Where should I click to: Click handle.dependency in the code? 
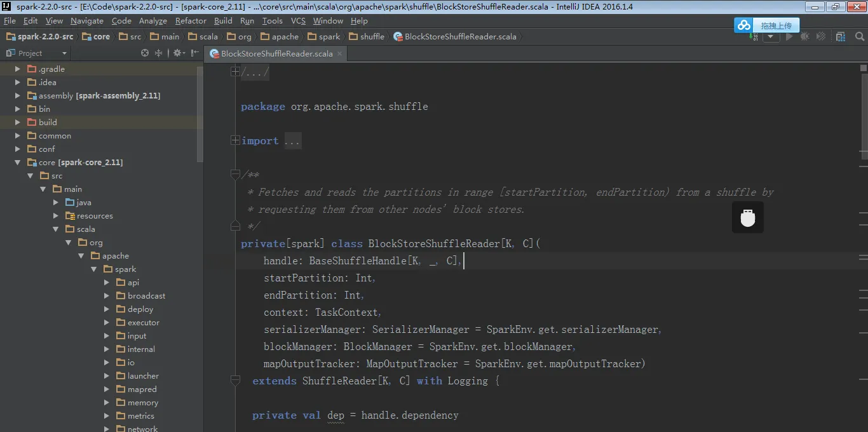(410, 415)
